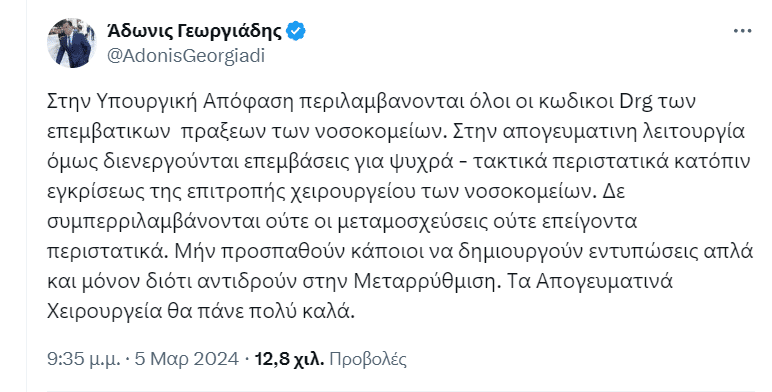Click the Προβολές label
Viewport: 772px width, 392px height.
point(368,359)
